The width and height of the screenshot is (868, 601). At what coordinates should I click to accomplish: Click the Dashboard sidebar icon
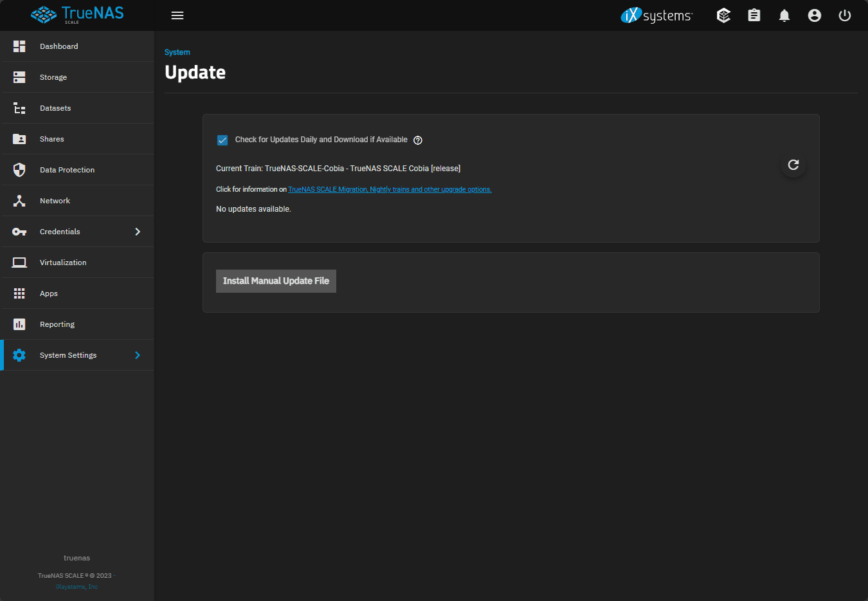19,46
